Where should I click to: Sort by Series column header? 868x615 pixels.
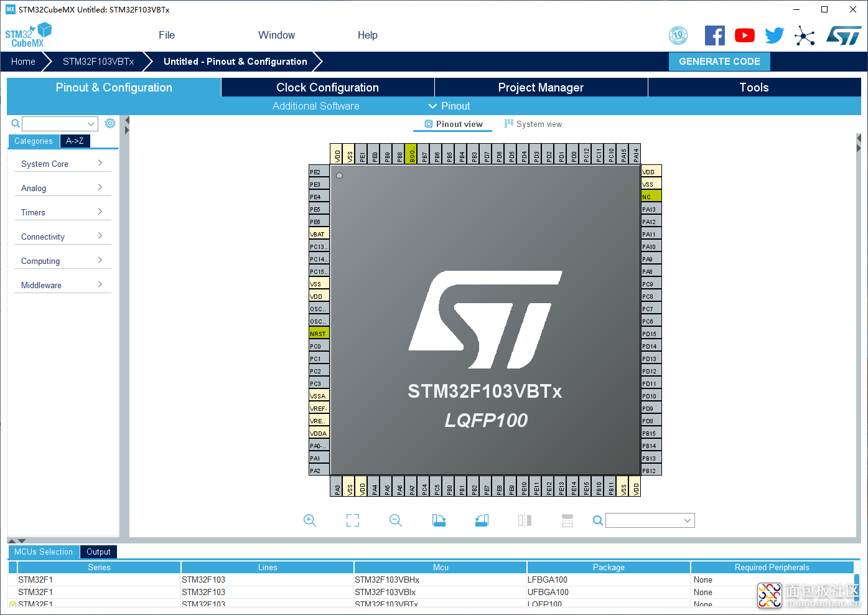99,567
